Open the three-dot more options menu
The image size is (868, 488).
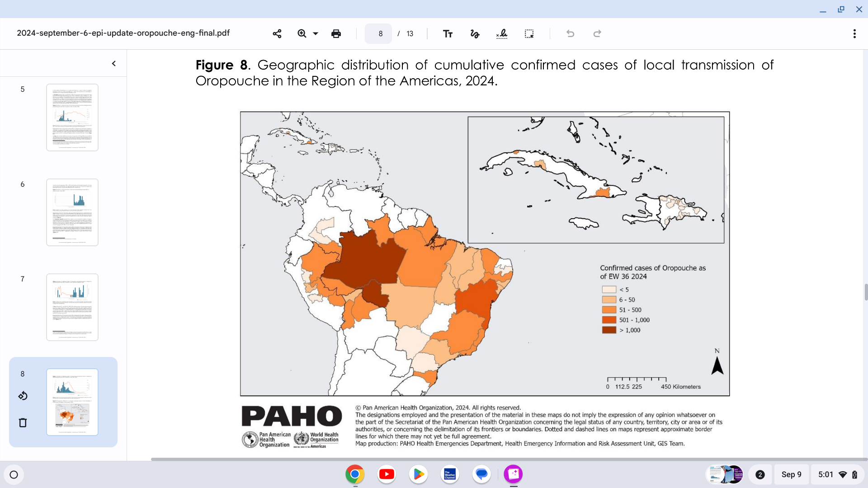(x=854, y=33)
